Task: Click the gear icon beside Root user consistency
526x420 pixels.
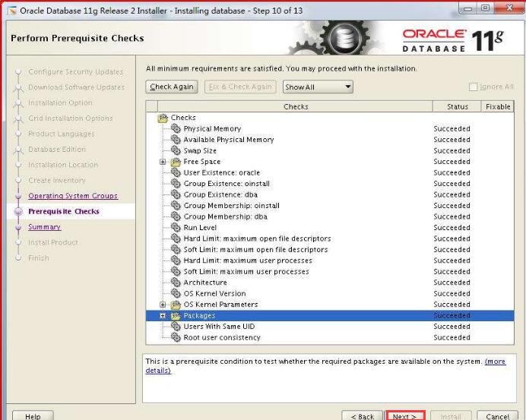Action: 176,337
